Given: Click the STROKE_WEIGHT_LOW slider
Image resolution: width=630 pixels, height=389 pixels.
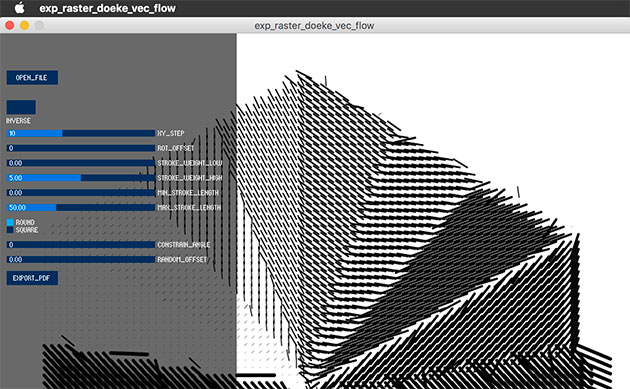Looking at the screenshot, I should pyautogui.click(x=81, y=163).
